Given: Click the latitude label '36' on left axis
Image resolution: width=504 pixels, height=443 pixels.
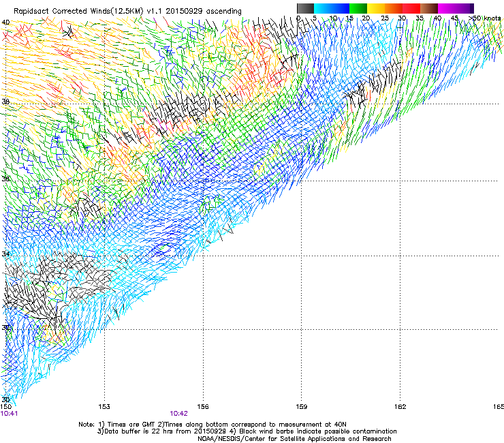Looking at the screenshot, I should [5, 179].
